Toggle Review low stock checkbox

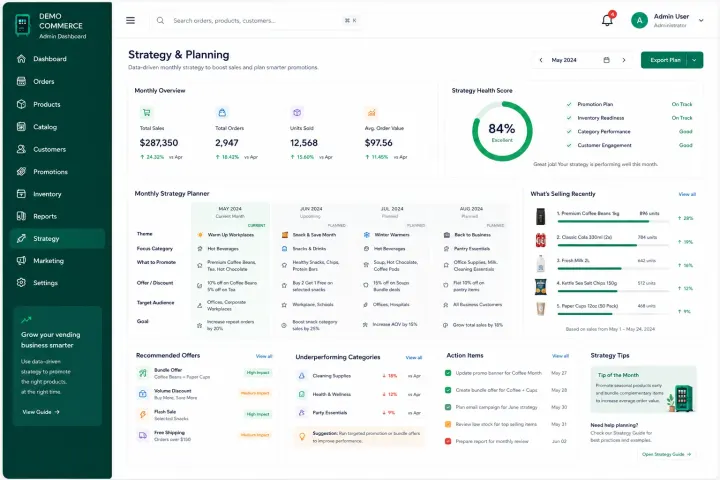(448, 424)
